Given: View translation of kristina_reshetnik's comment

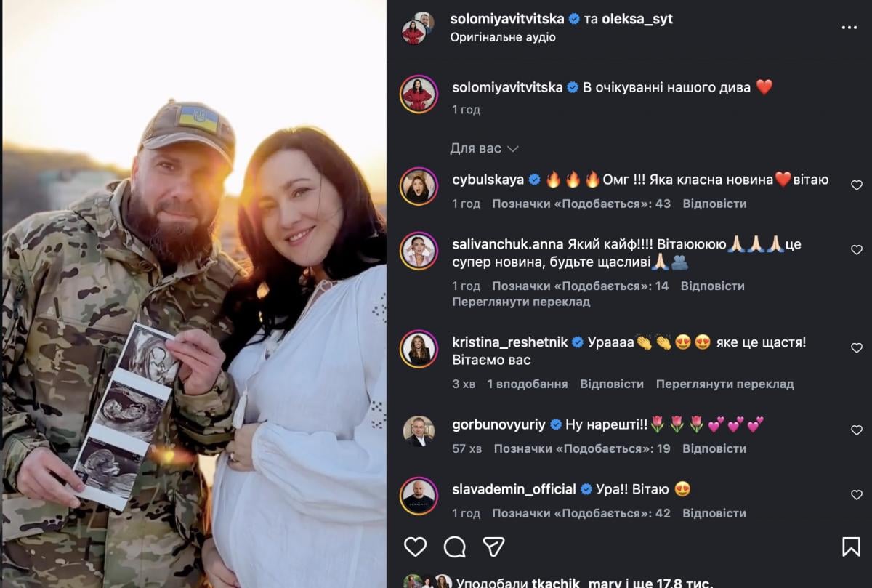Looking at the screenshot, I should coord(724,384).
